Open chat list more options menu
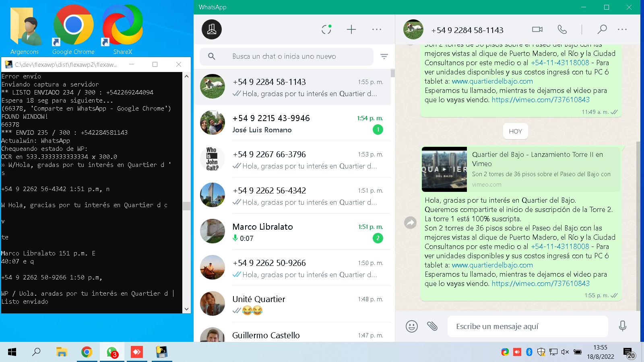The height and width of the screenshot is (362, 644). pos(377,29)
